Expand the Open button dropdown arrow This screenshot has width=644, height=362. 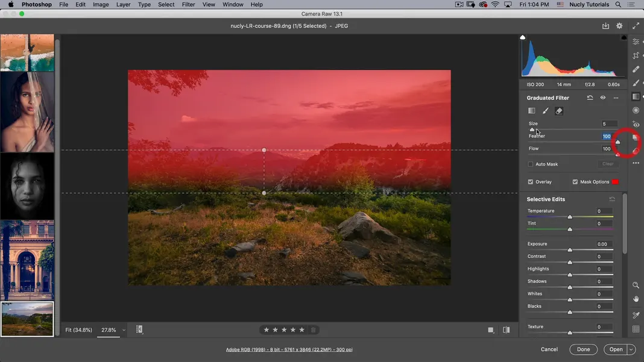click(631, 350)
